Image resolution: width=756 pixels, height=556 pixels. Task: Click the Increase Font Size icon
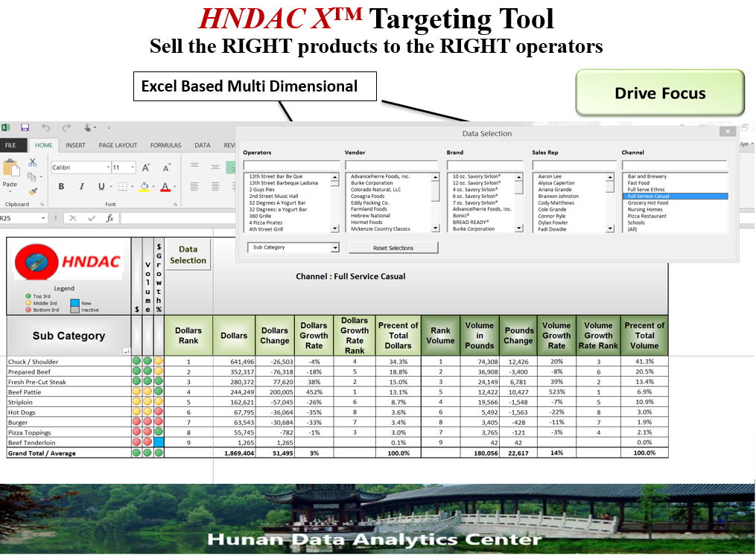point(146,168)
